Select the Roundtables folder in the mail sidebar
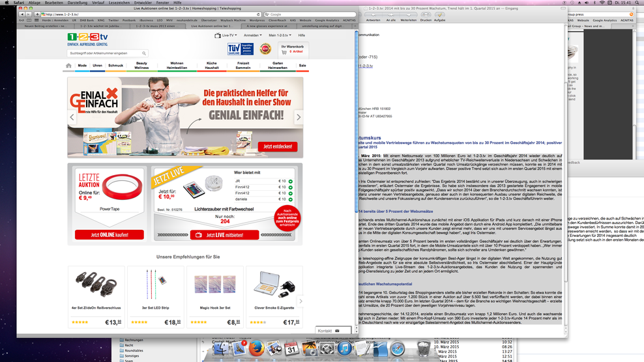This screenshot has width=644, height=362. (134, 350)
